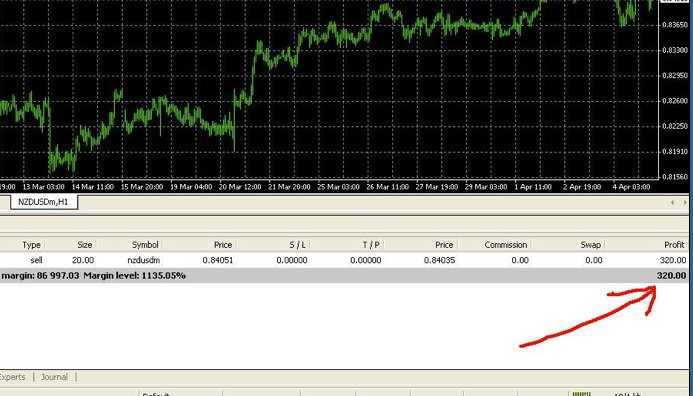The image size is (693, 396).
Task: Sort orders by Size column header
Action: point(84,245)
